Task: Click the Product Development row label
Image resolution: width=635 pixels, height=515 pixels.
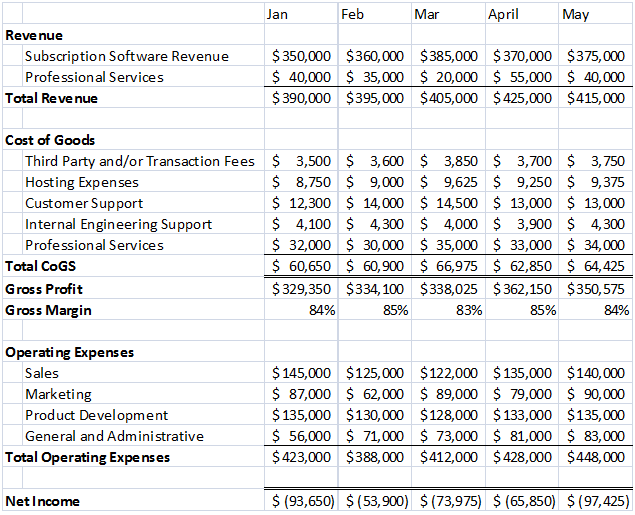Action: pos(96,415)
